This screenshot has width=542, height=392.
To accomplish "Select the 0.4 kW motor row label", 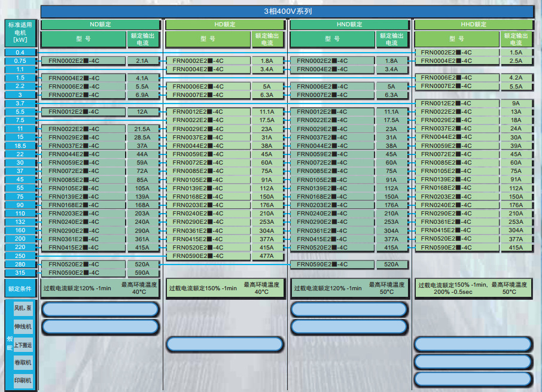I will pyautogui.click(x=20, y=53).
